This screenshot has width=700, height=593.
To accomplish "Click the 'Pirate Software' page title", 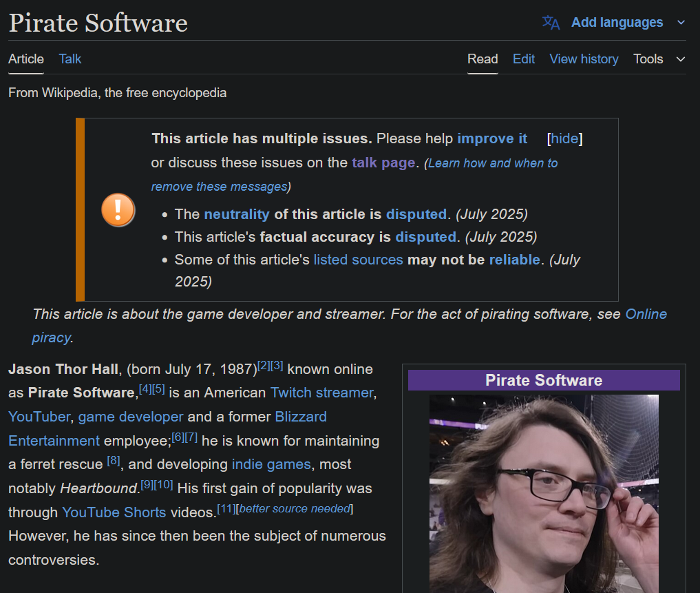I will [x=98, y=23].
